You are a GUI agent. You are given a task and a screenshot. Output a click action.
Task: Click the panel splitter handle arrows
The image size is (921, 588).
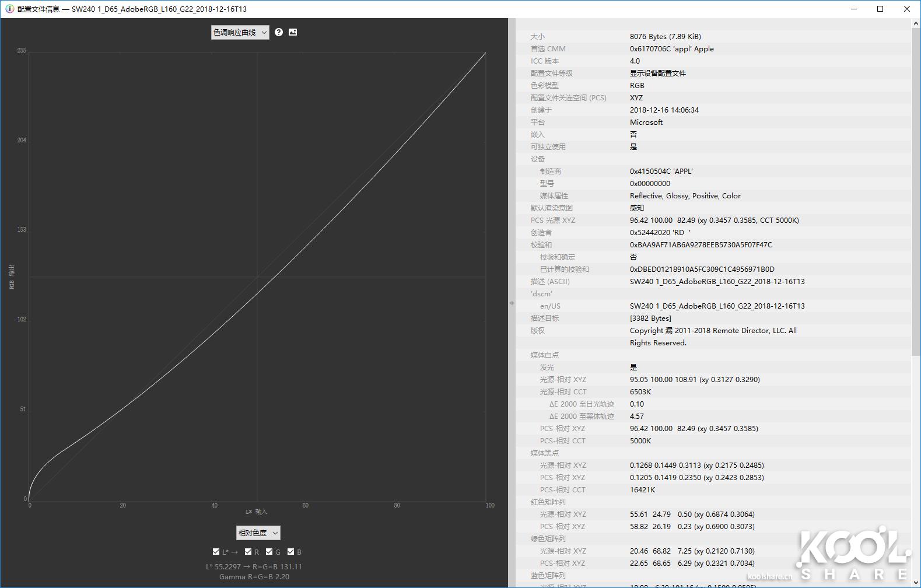pyautogui.click(x=512, y=303)
